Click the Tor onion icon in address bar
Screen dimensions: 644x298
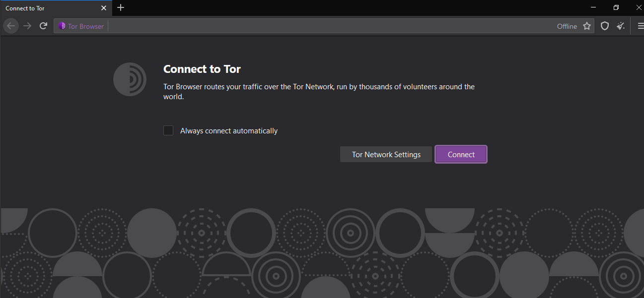62,26
